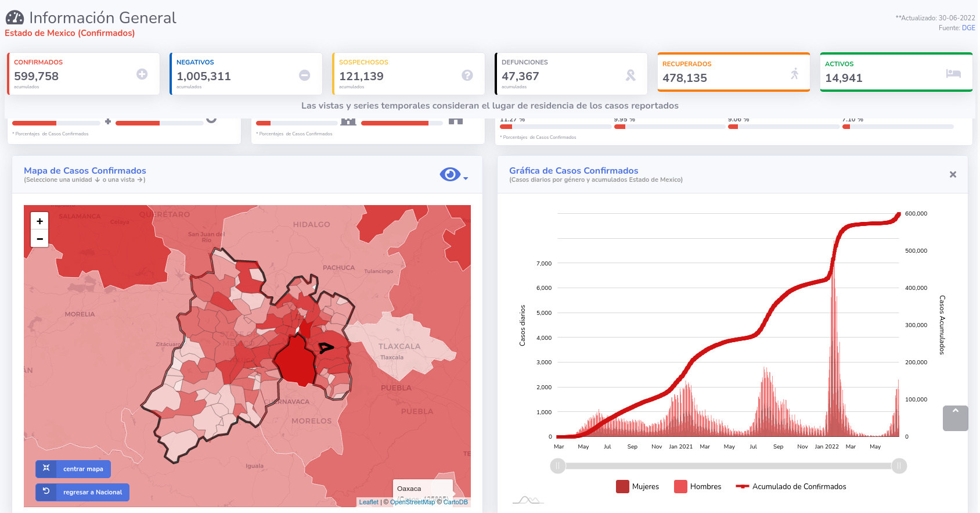Click the Gráfica de Casos Confirmados title

point(574,170)
